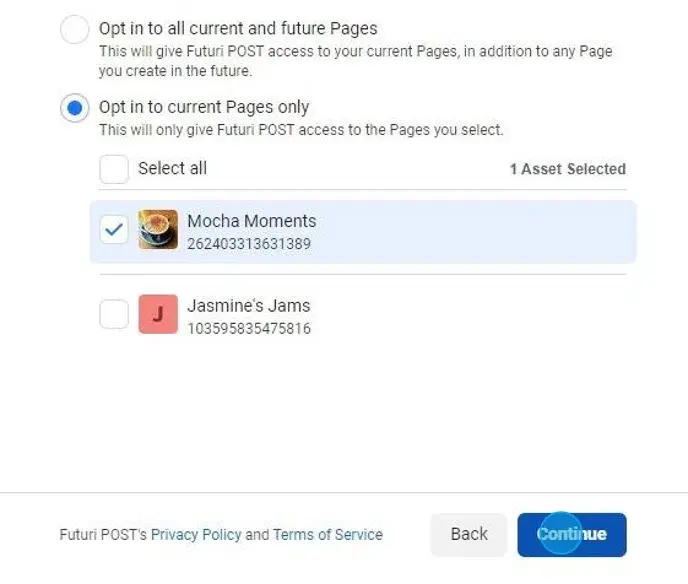Click Jasmine's Jams page ID 103595835475816
Image resolution: width=688 pixels, height=584 pixels.
[x=248, y=328]
